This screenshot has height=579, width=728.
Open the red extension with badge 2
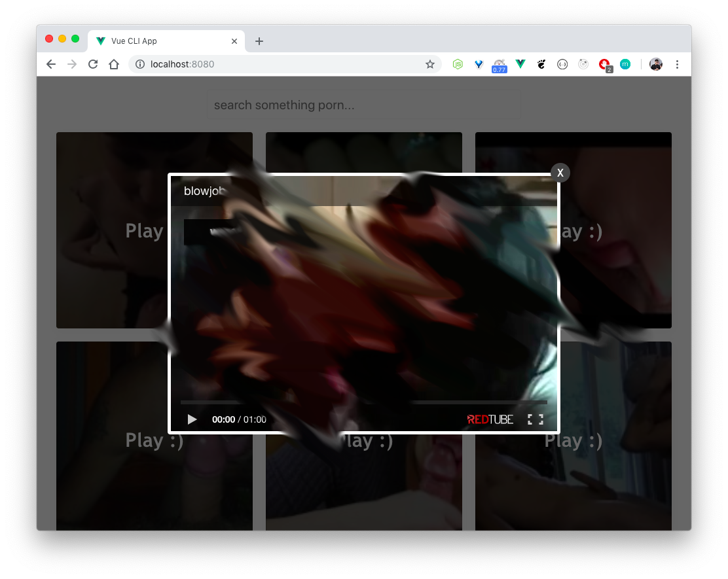(605, 65)
